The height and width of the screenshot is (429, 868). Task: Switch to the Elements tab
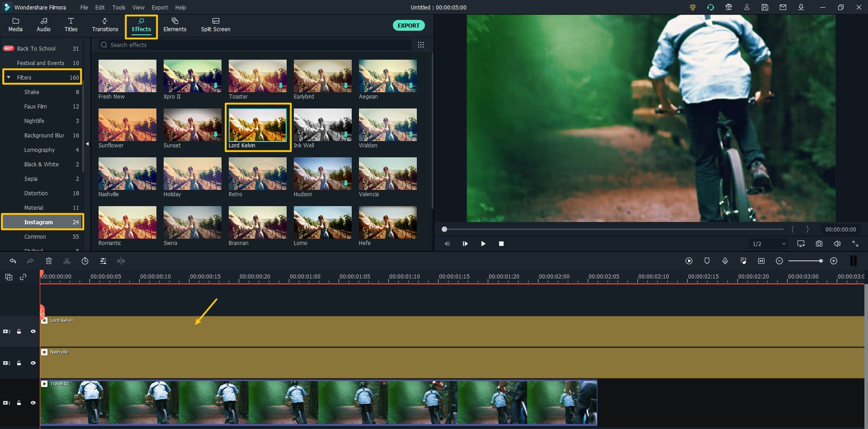[175, 25]
